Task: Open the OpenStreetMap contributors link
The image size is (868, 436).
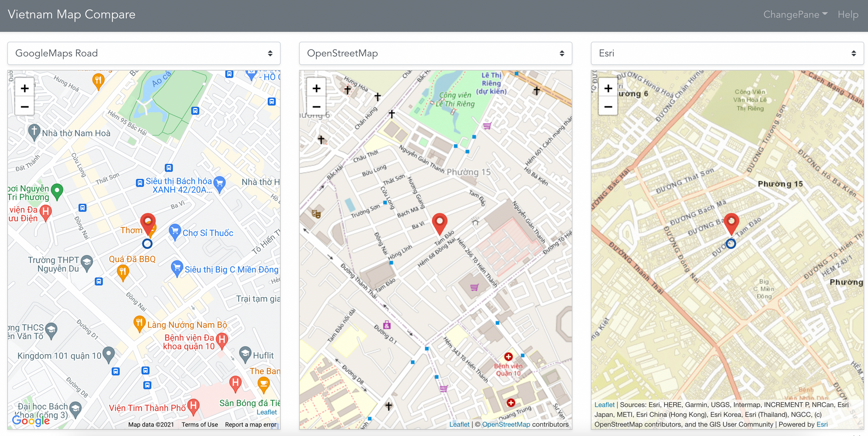Action: (x=506, y=424)
